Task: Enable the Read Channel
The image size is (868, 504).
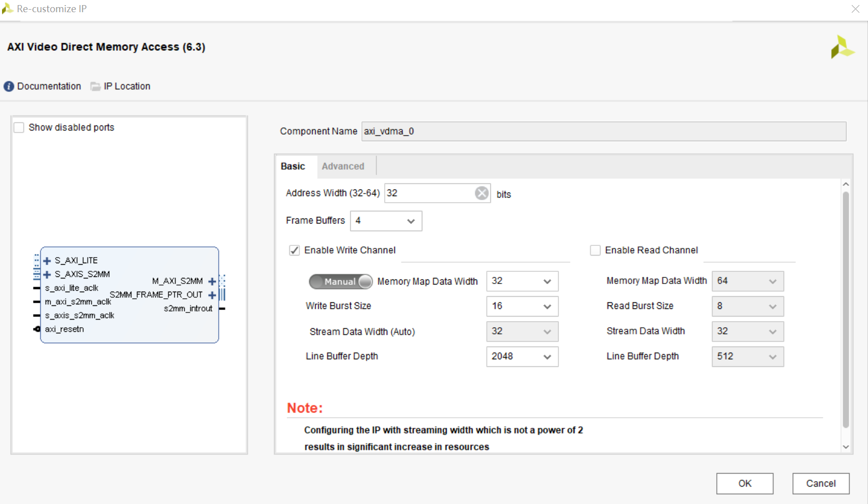Action: 595,250
